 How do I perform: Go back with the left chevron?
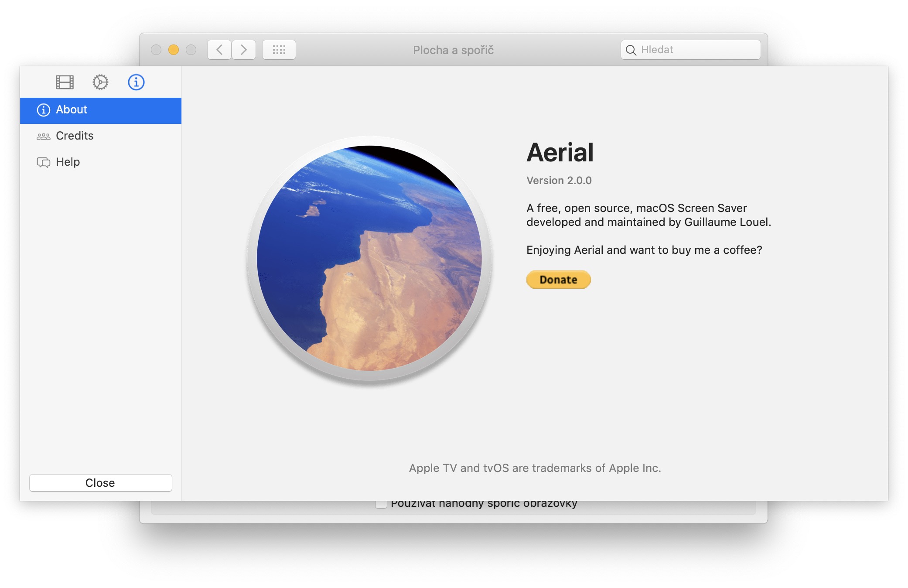point(219,50)
